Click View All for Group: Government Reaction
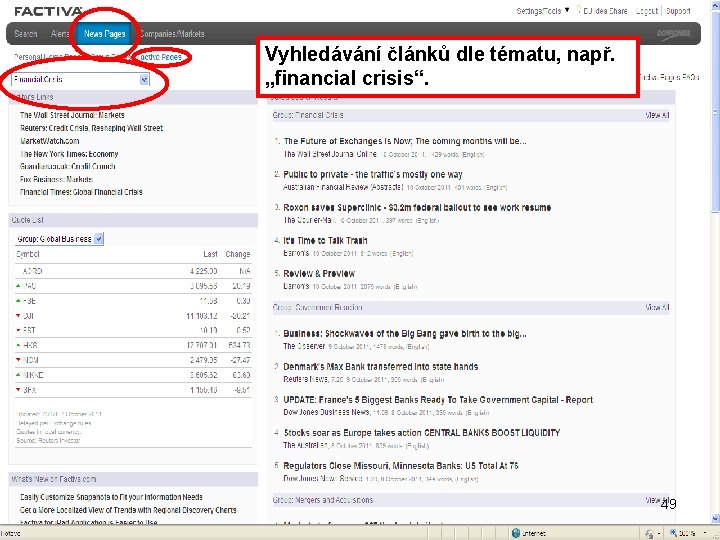 [657, 307]
